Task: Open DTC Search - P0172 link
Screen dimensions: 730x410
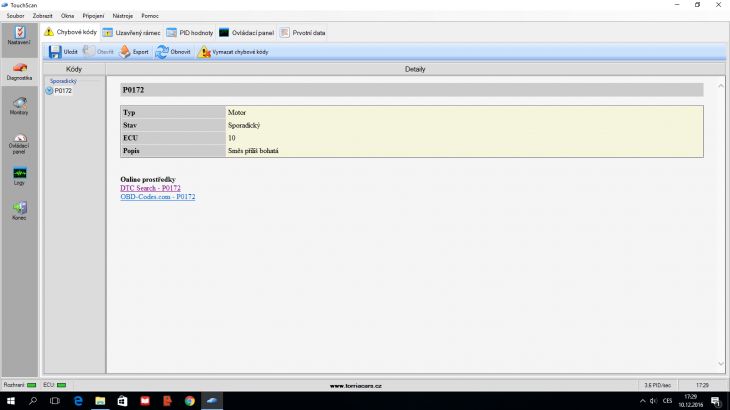Action: point(150,188)
